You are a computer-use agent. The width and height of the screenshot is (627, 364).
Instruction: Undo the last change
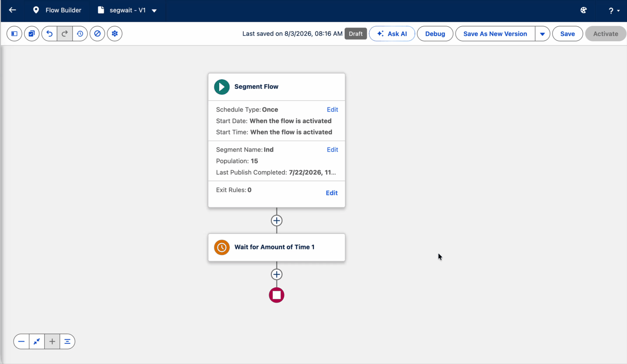point(50,34)
